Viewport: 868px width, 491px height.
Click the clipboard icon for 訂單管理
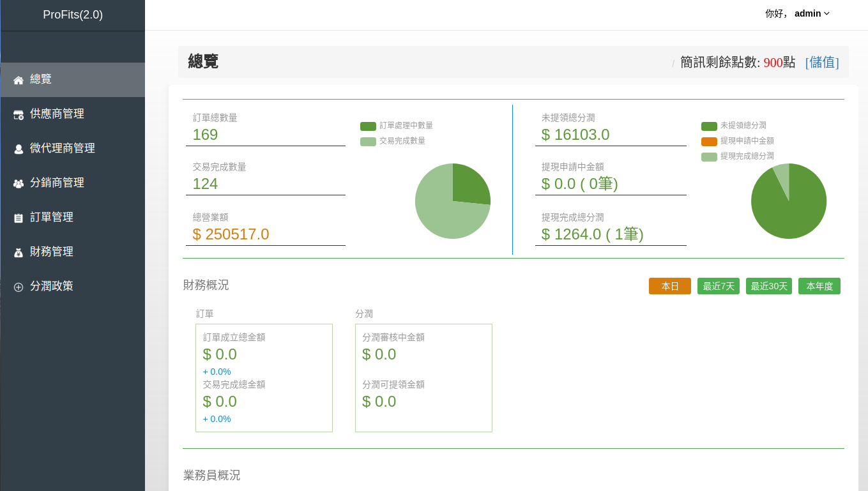tap(19, 218)
